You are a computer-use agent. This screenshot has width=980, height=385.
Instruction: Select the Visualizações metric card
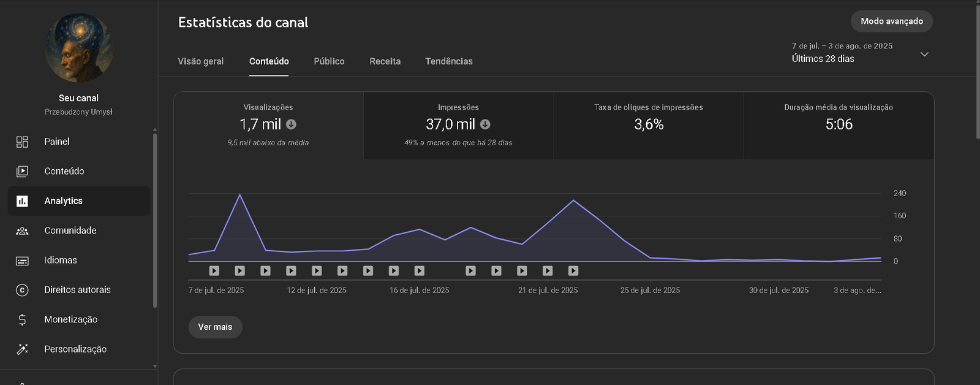268,126
